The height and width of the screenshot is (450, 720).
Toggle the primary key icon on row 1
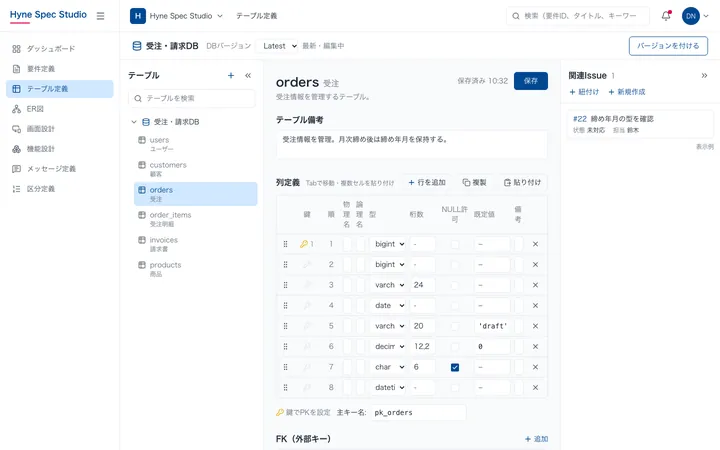click(x=306, y=244)
